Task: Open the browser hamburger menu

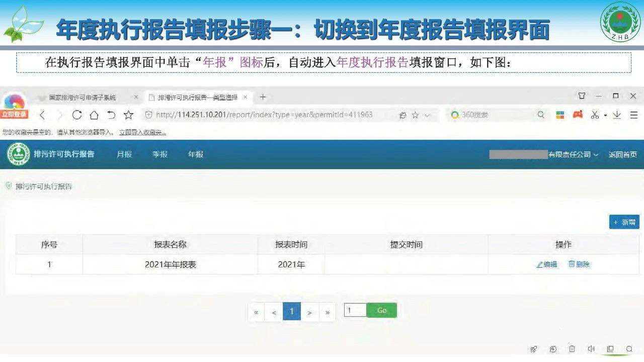Action: pos(633,115)
